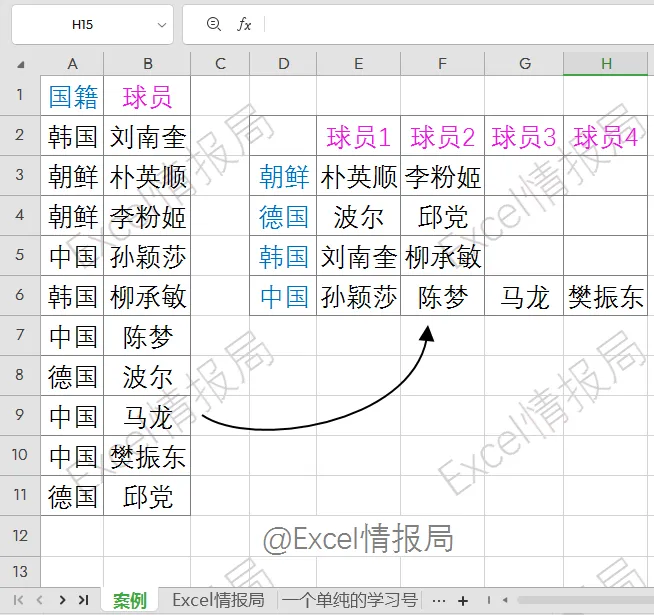Click cell D3 containing 朝鲜

pos(283,176)
